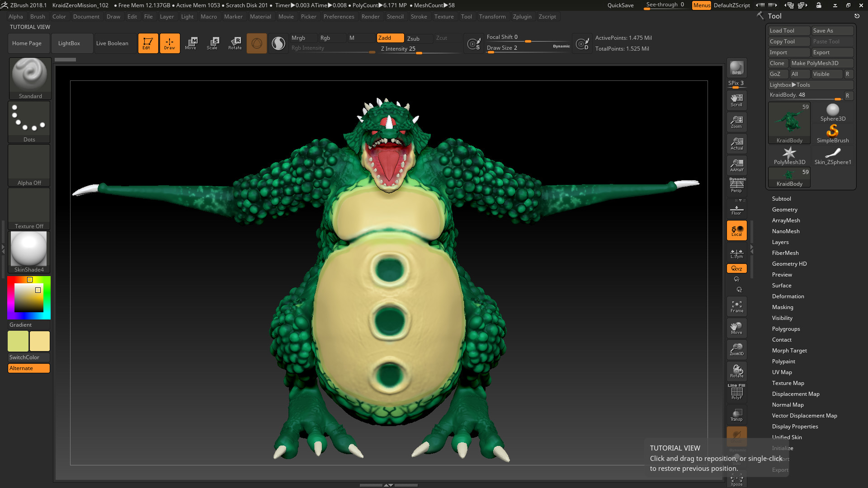
Task: Expand the Geometry section
Action: click(x=784, y=210)
